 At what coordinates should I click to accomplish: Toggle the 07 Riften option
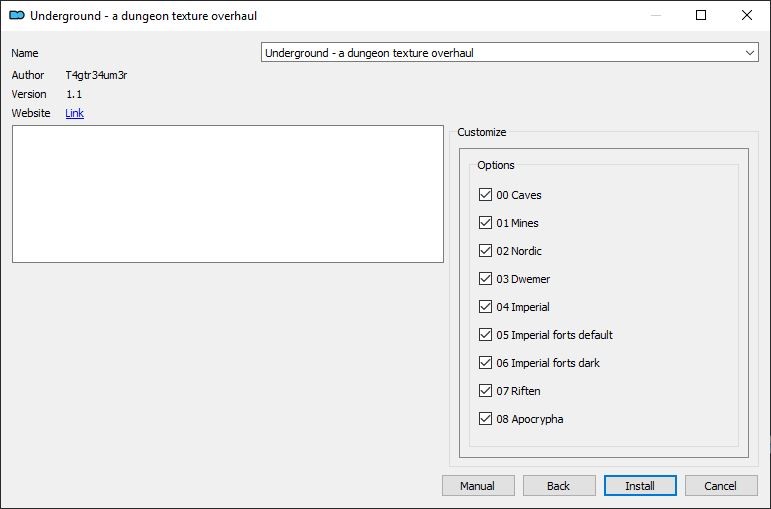click(x=485, y=391)
